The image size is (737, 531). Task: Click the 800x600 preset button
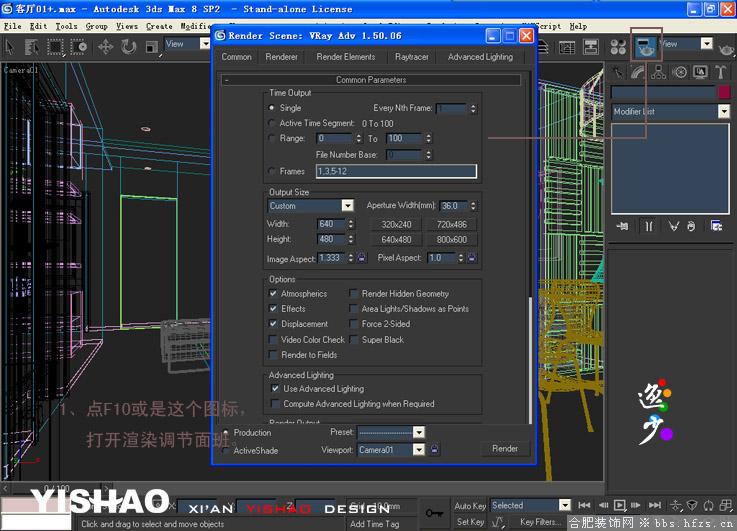pos(452,239)
